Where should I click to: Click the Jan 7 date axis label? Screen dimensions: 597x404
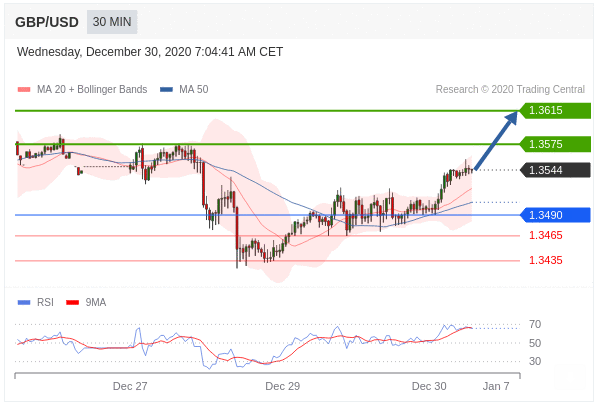click(496, 386)
